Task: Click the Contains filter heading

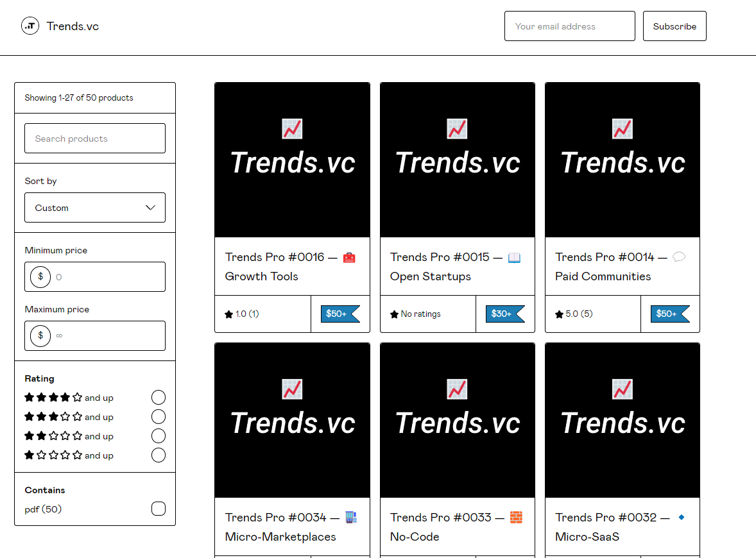Action: coord(45,490)
